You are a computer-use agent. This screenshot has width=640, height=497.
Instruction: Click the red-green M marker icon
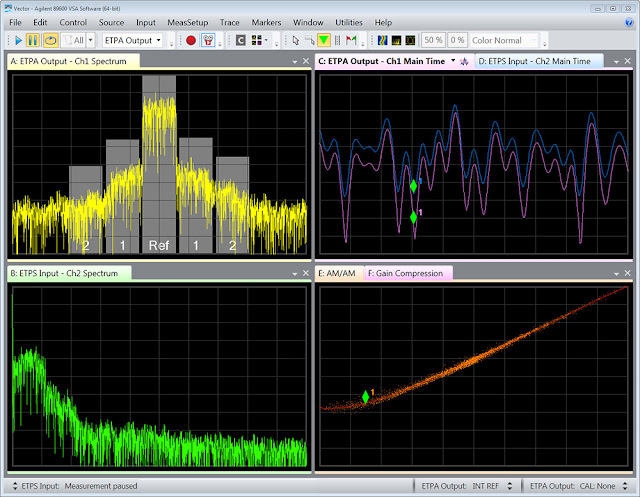351,41
